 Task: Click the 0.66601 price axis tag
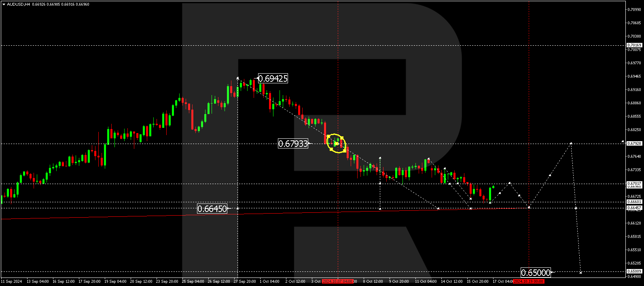(x=634, y=202)
